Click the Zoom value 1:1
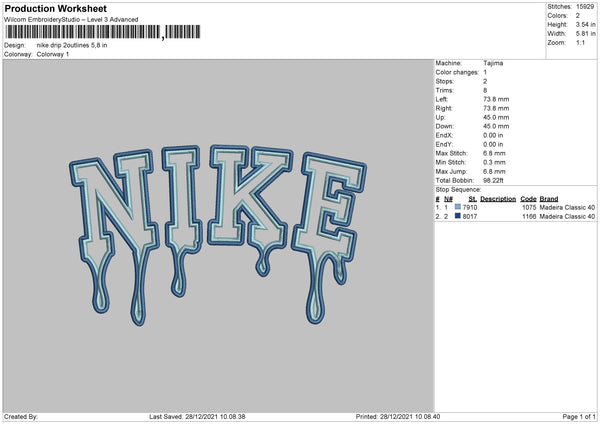 [580, 42]
